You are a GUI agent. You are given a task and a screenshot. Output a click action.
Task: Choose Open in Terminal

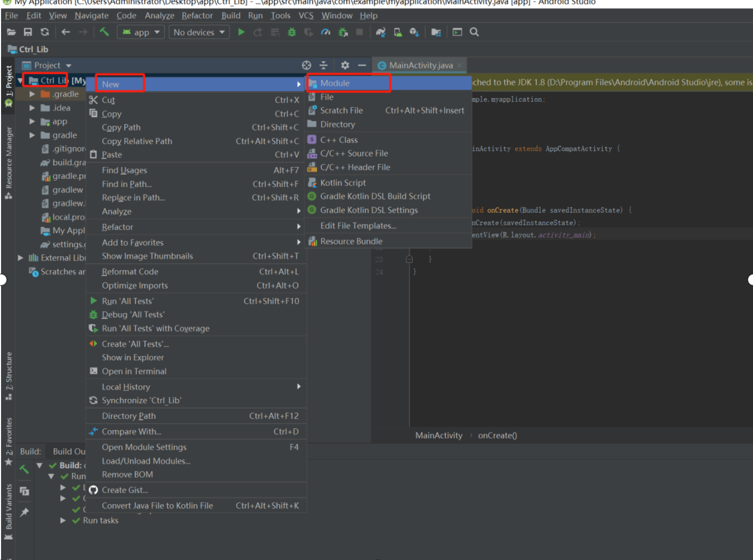click(x=196, y=371)
